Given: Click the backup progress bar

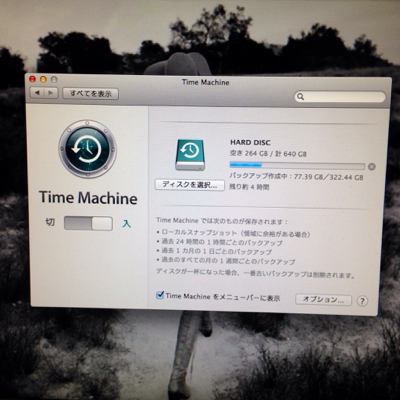Looking at the screenshot, I should (297, 166).
